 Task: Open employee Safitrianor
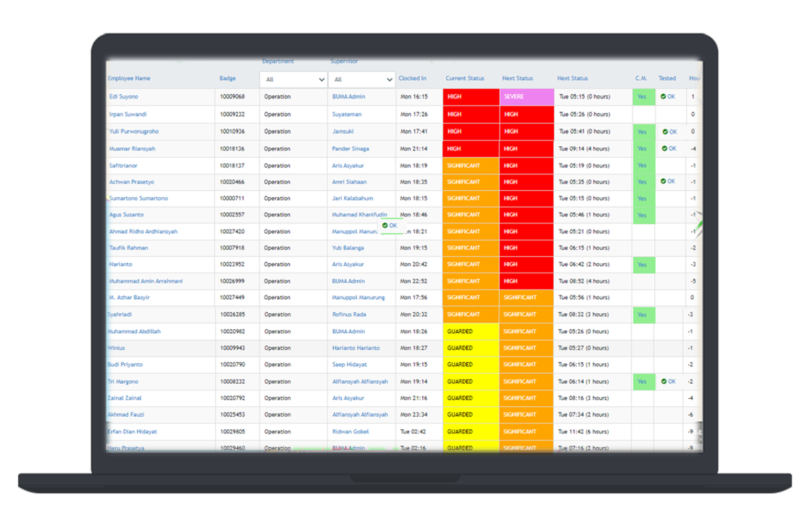pos(123,166)
